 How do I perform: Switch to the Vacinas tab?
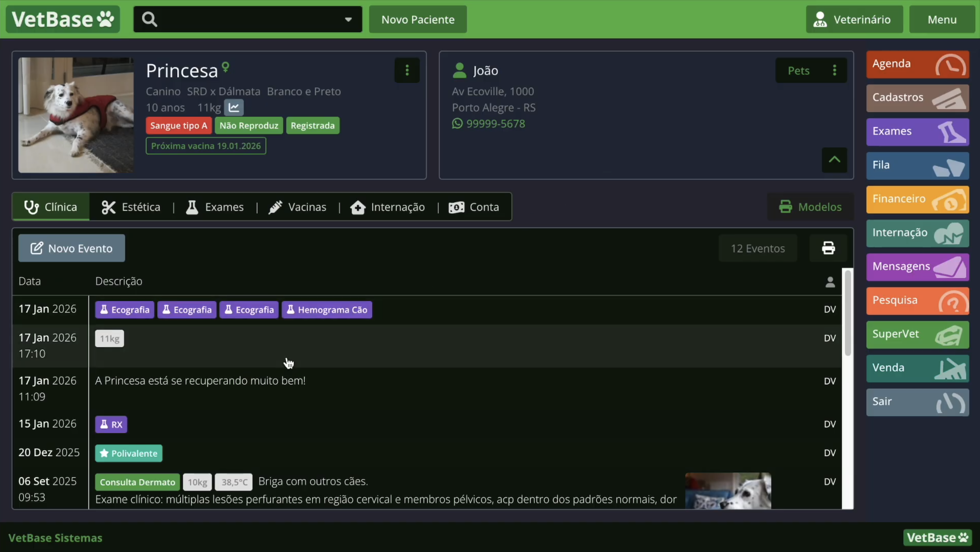[297, 206]
